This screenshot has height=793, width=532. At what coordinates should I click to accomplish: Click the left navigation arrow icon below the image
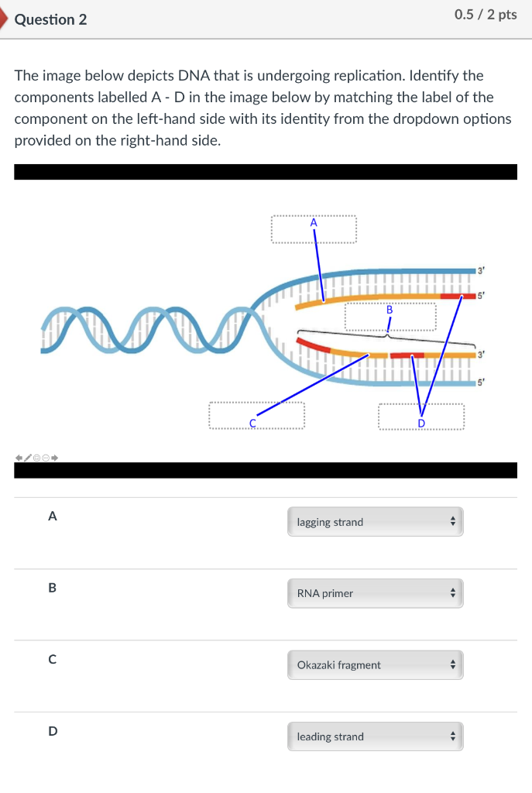[x=19, y=458]
